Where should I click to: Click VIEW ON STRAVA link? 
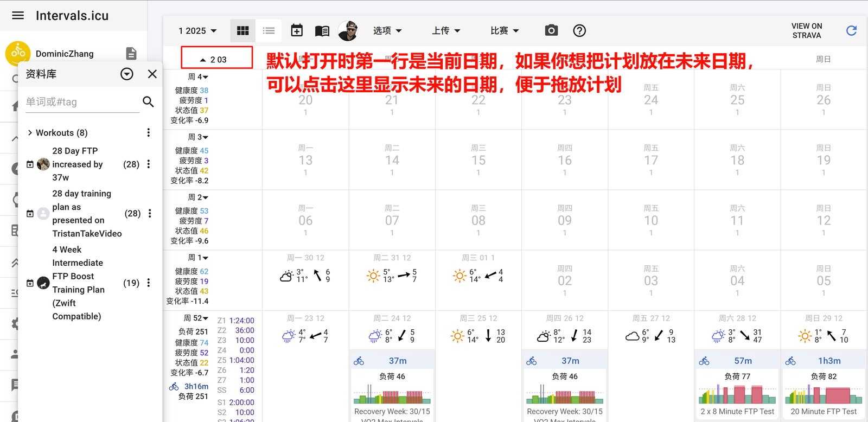[806, 31]
